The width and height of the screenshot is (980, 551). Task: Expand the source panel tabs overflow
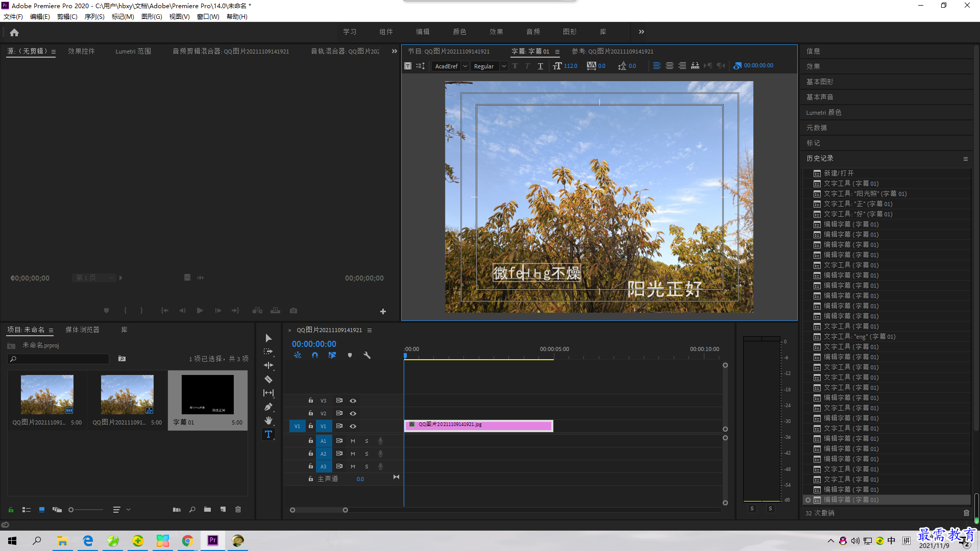pyautogui.click(x=394, y=51)
